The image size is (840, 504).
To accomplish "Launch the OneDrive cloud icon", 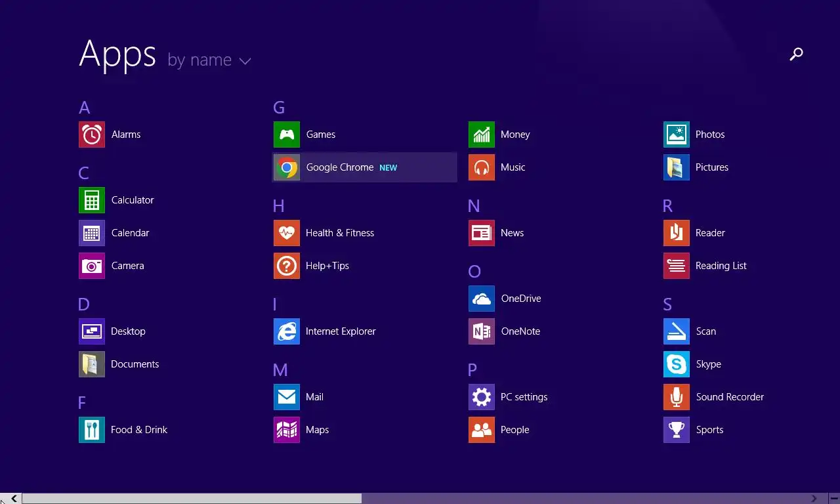I will [482, 299].
